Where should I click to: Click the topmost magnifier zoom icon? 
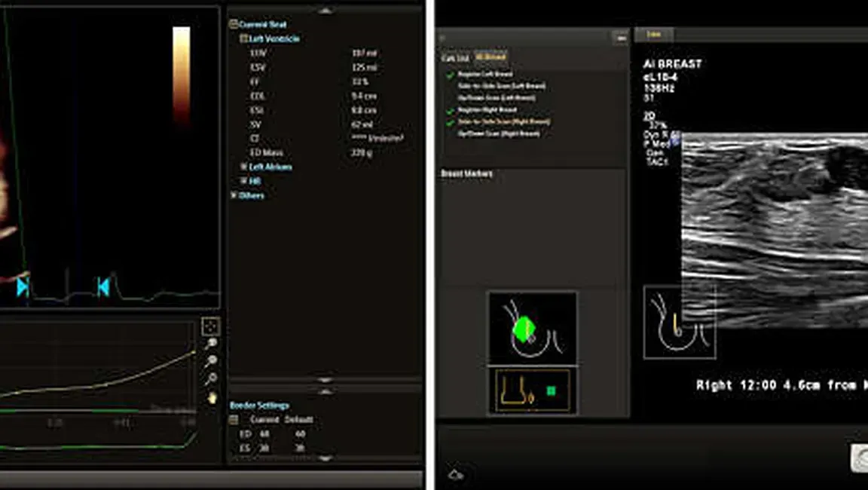click(x=212, y=344)
